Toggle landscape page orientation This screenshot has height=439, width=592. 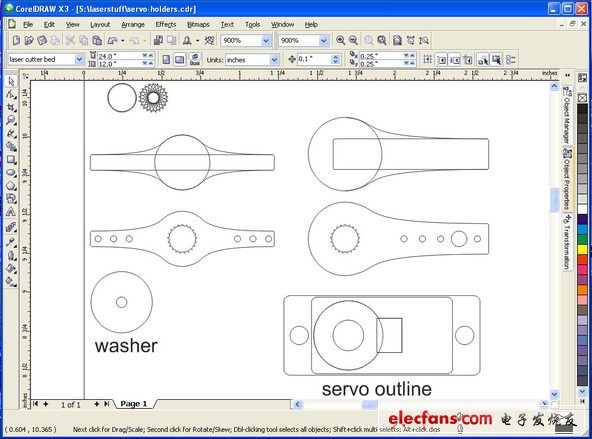click(x=180, y=60)
